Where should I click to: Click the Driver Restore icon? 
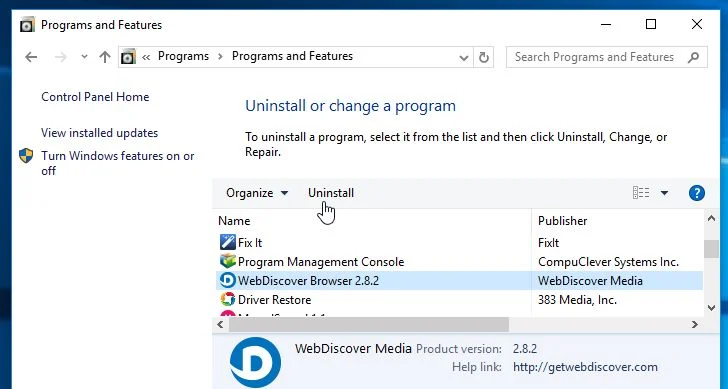tap(228, 299)
